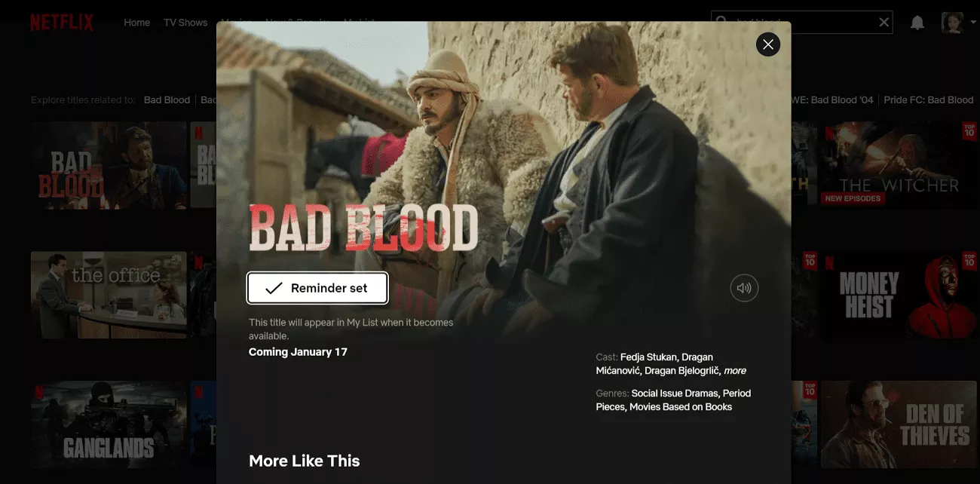Open the profile avatar menu
This screenshot has width=980, height=484.
[x=953, y=23]
